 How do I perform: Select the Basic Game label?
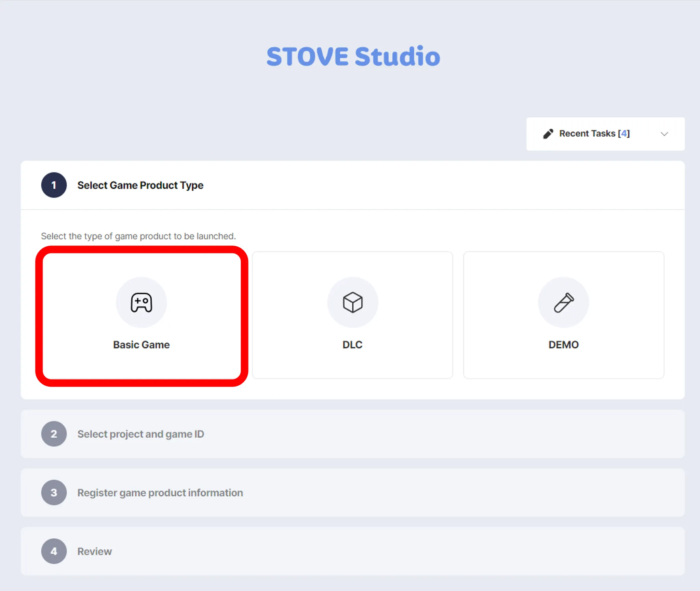point(141,345)
